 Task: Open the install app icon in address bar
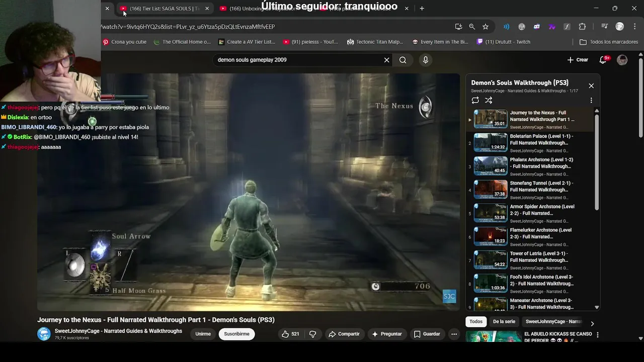pos(458,27)
